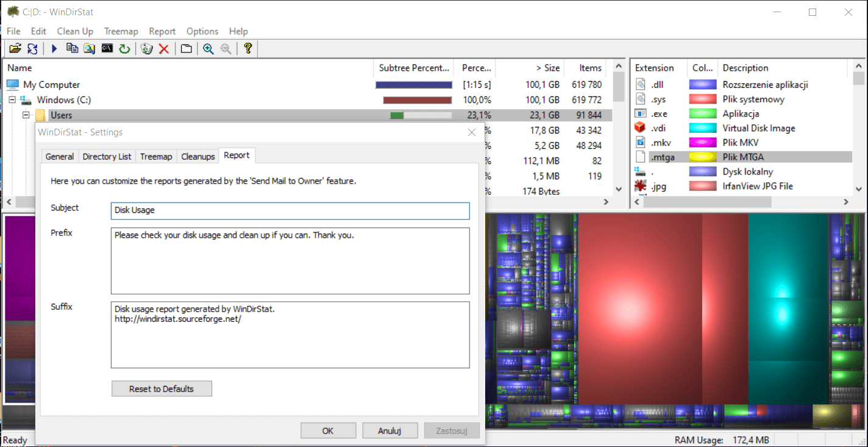Click the WinDirStat tree icon in title bar
The width and height of the screenshot is (868, 447).
(13, 12)
